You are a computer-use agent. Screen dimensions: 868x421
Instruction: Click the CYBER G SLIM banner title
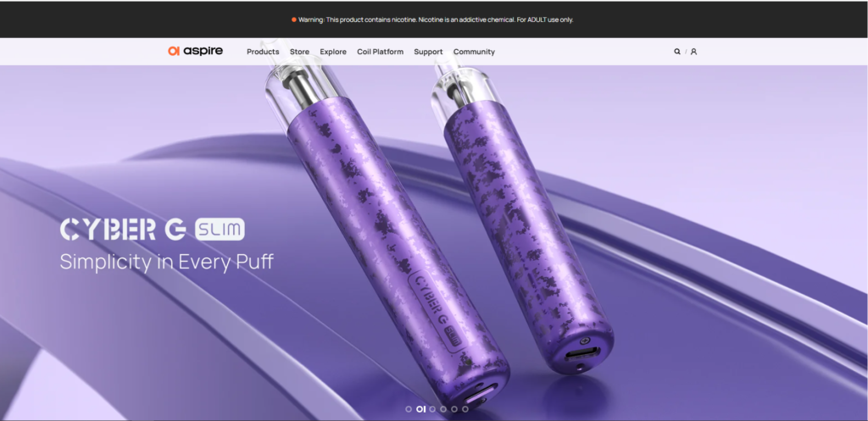[153, 229]
